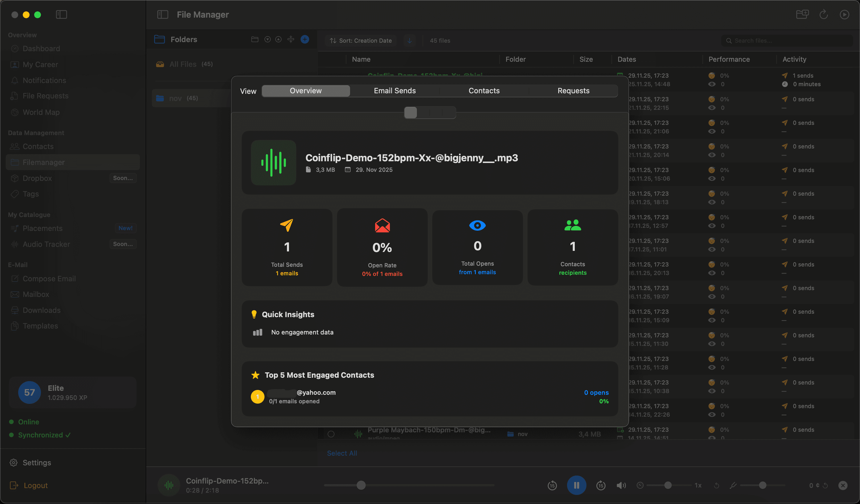This screenshot has height=504, width=860.
Task: Mute audio using the speaker icon
Action: pos(621,485)
